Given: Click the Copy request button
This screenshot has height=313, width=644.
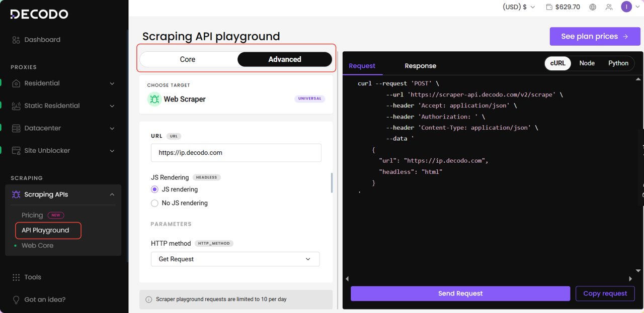Looking at the screenshot, I should (x=605, y=293).
